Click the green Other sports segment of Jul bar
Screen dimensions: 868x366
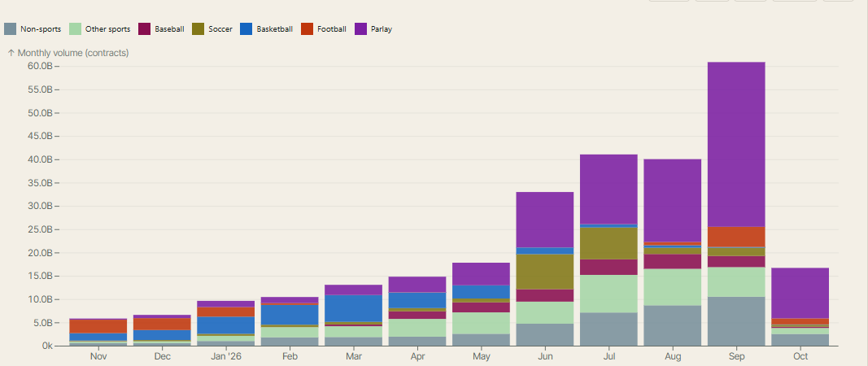tap(608, 294)
